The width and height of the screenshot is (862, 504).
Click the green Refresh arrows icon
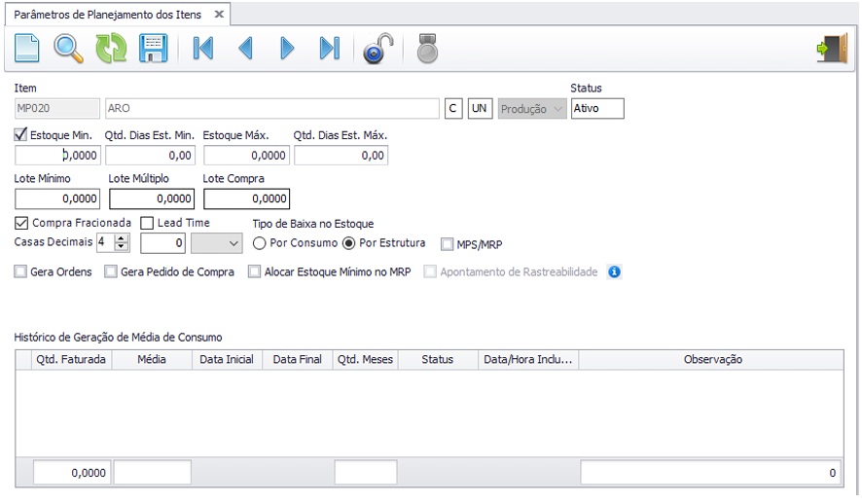point(111,48)
